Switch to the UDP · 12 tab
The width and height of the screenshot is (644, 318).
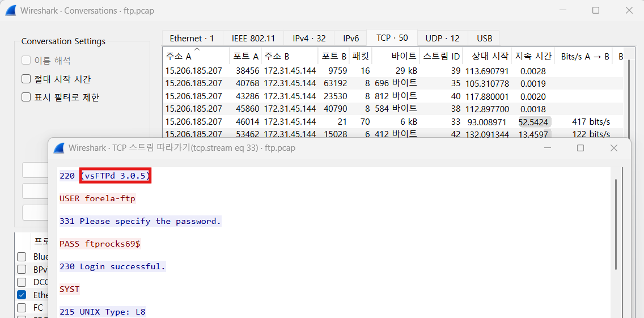(442, 38)
